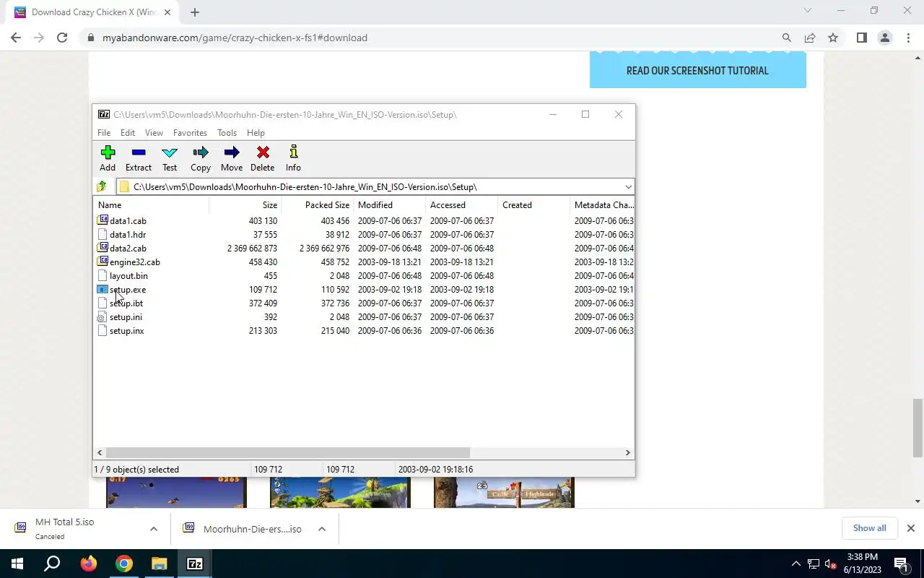Select the setup.ibt file row
The width and height of the screenshot is (924, 578).
[364, 303]
